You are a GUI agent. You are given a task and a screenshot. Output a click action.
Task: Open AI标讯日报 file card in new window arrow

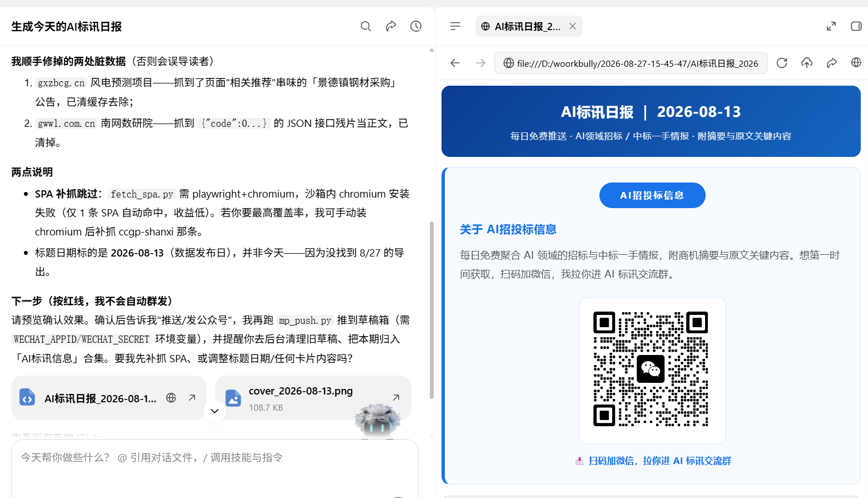tap(192, 398)
